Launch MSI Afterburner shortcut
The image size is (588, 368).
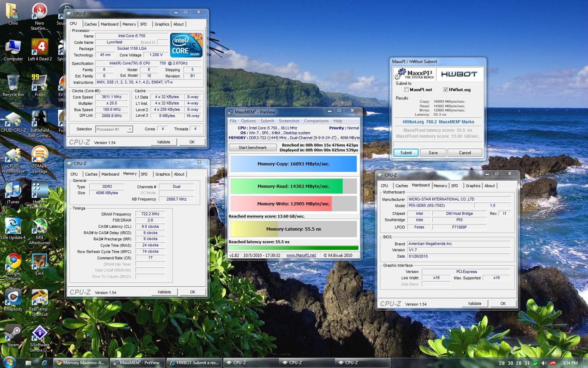click(40, 231)
